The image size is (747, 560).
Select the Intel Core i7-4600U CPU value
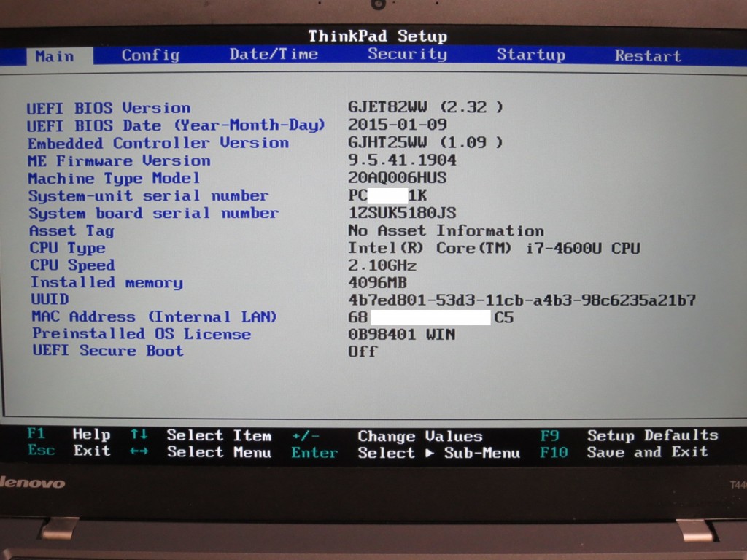tap(494, 248)
